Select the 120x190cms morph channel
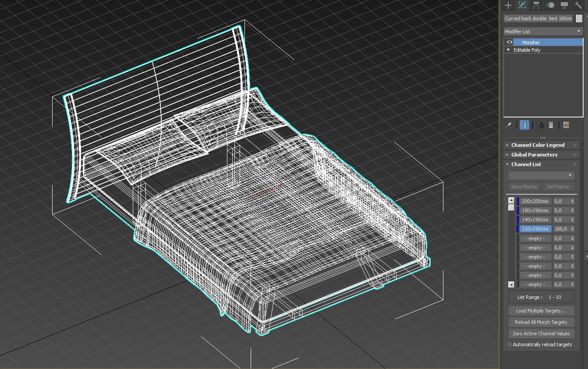The height and width of the screenshot is (369, 588). coord(535,229)
